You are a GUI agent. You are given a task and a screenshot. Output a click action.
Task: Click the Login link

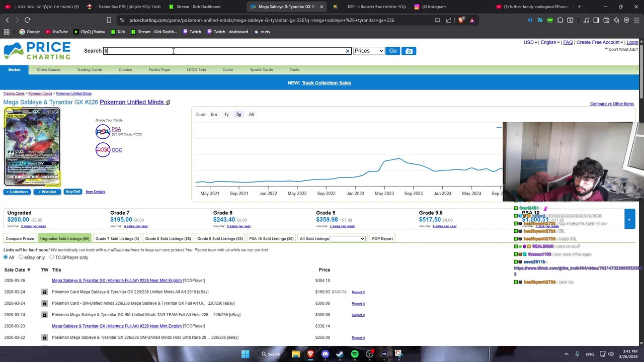point(632,42)
